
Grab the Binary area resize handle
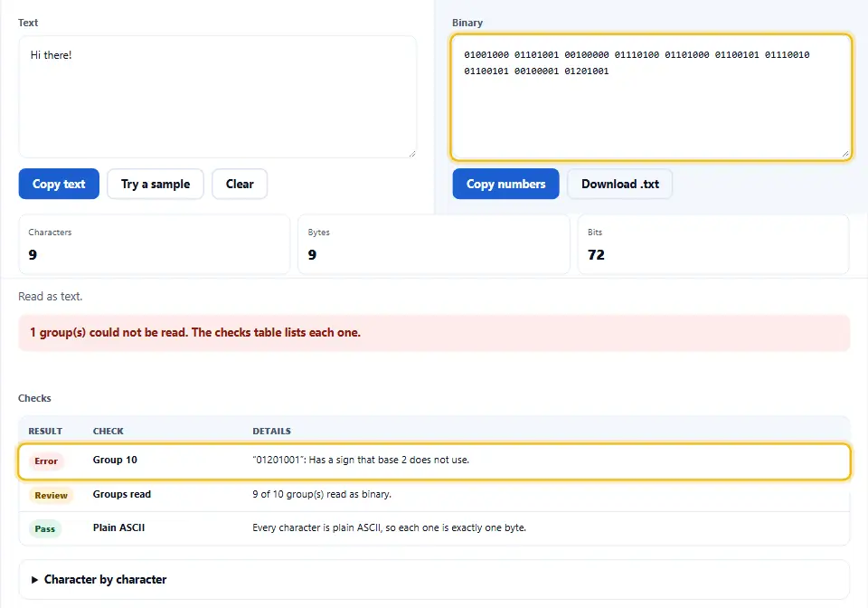pyautogui.click(x=845, y=154)
